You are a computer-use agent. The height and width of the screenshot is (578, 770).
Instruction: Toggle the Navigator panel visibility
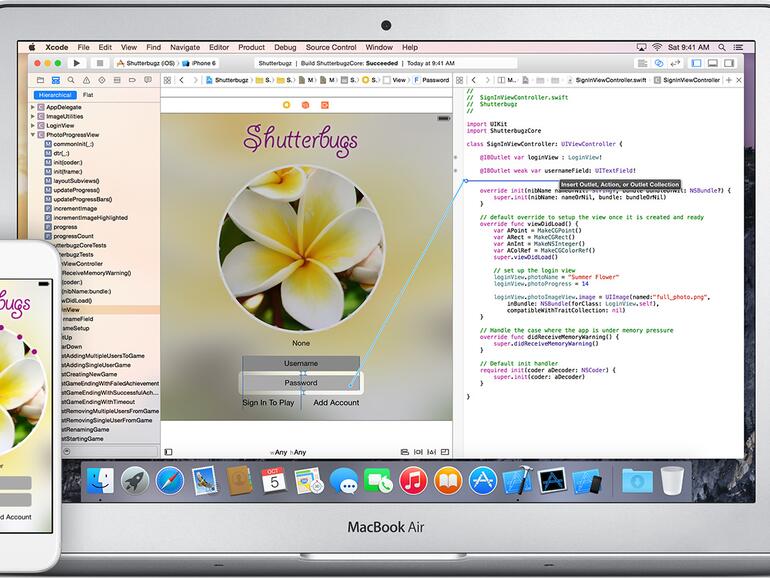point(698,63)
